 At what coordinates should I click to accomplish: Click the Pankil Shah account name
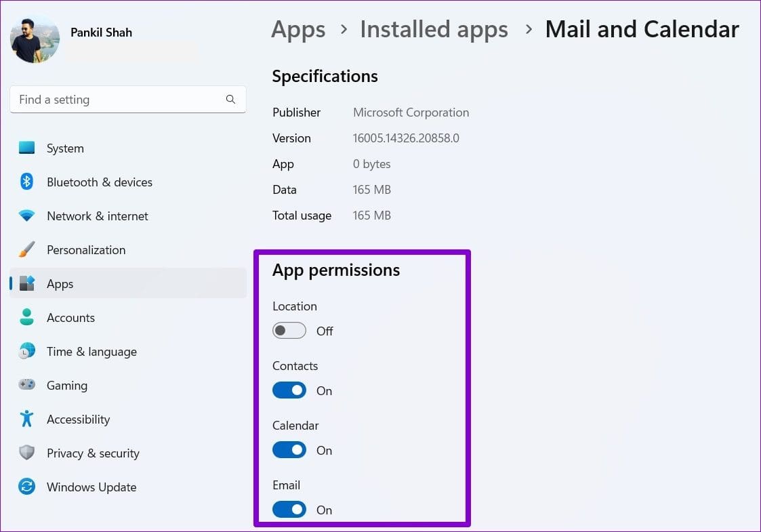tap(101, 33)
